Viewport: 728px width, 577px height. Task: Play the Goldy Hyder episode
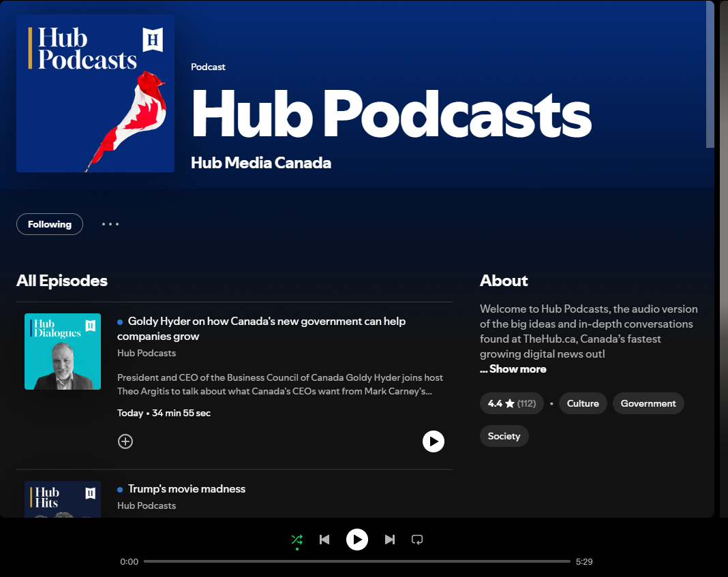coord(433,441)
